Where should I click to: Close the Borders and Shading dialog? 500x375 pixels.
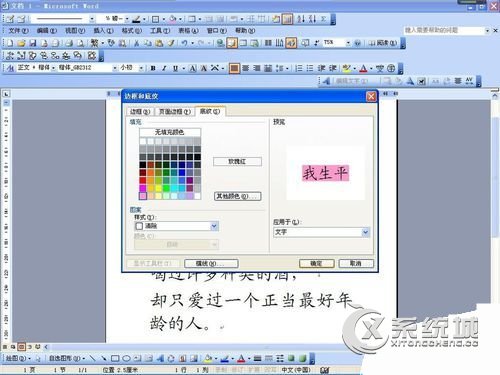[371, 97]
